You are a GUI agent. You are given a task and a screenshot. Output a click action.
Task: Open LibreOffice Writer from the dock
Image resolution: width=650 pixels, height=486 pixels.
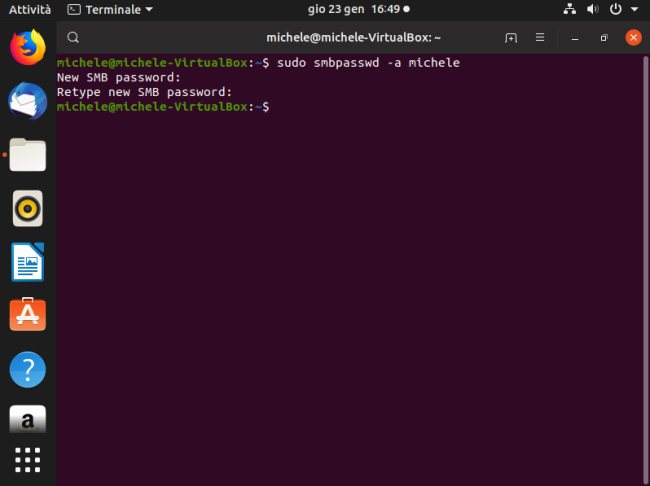(28, 262)
